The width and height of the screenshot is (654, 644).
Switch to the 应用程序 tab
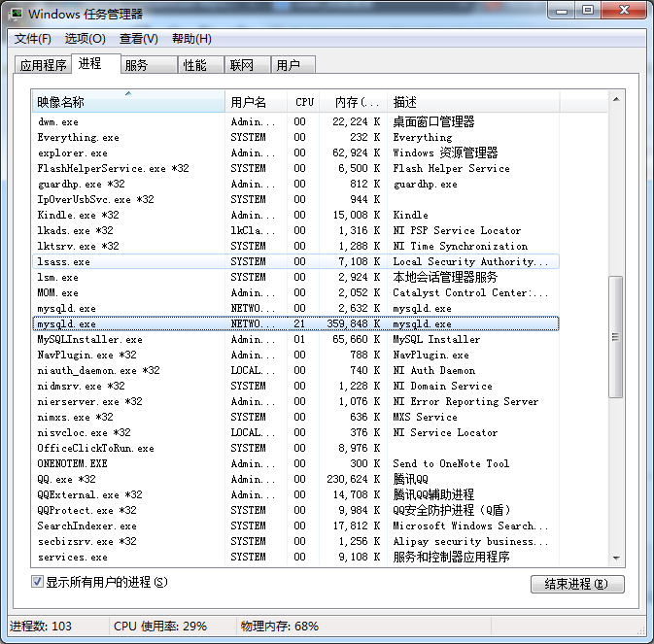click(x=43, y=65)
